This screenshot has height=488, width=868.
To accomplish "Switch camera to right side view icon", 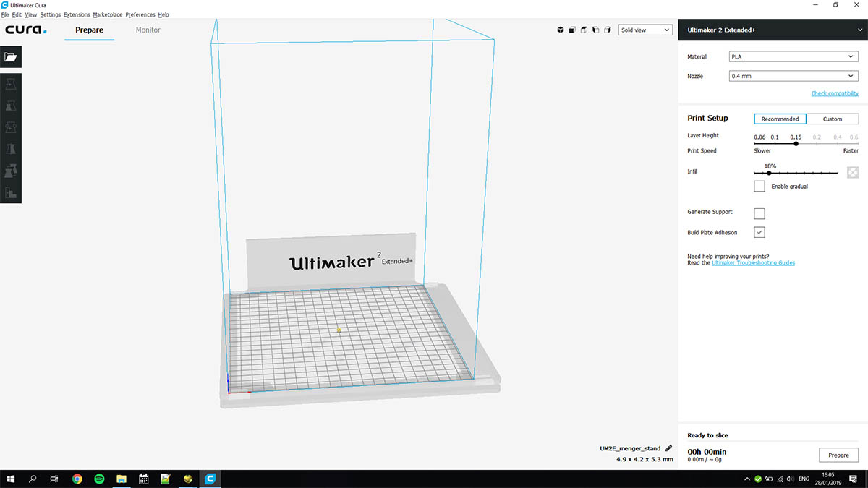I will (x=608, y=30).
